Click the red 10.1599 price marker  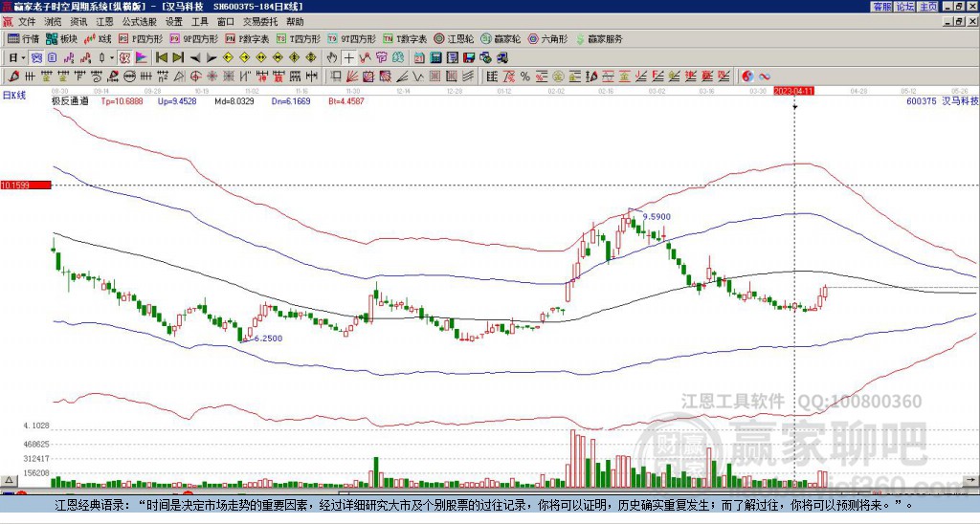coord(26,185)
